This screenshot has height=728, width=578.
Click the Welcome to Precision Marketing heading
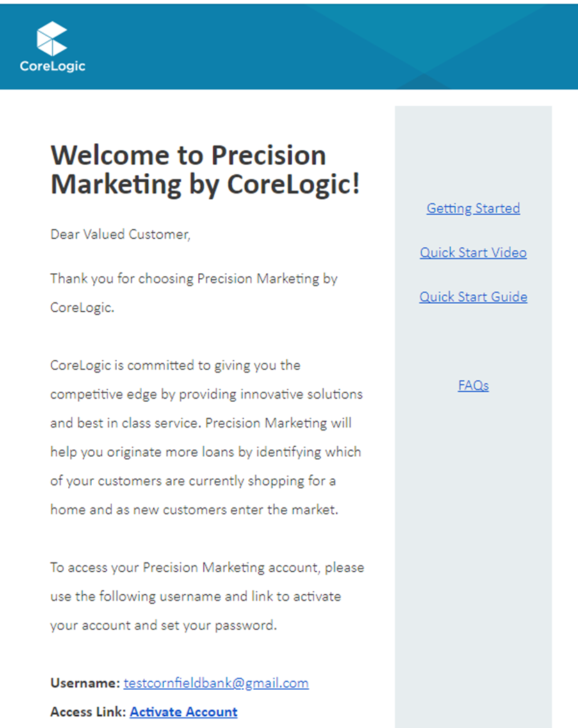[204, 170]
